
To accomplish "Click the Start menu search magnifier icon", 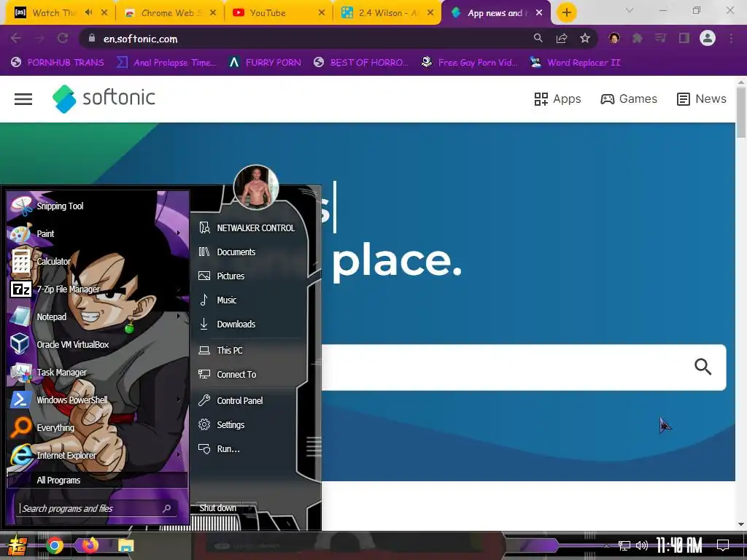I will (x=167, y=508).
